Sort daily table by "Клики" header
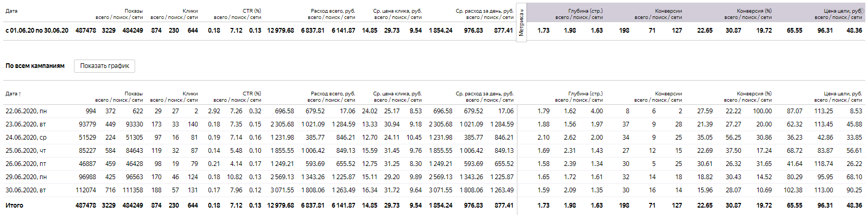The height and width of the screenshot is (215, 868). [x=190, y=94]
